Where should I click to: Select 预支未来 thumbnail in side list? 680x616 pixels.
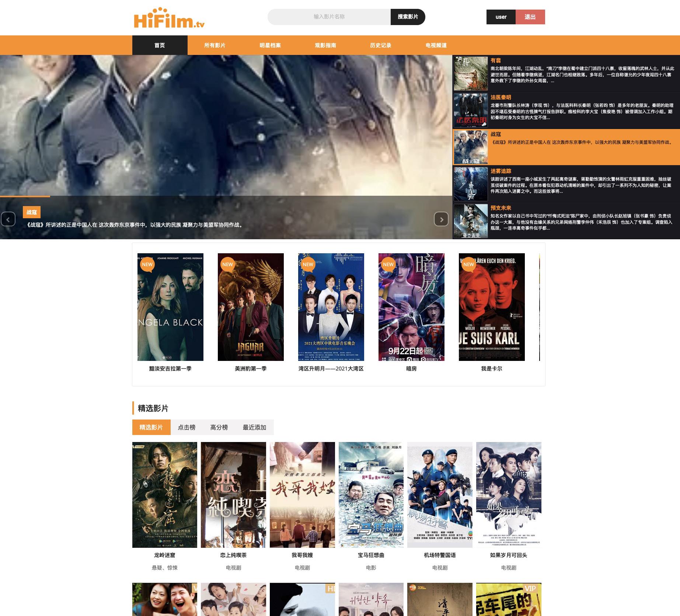coord(471,221)
